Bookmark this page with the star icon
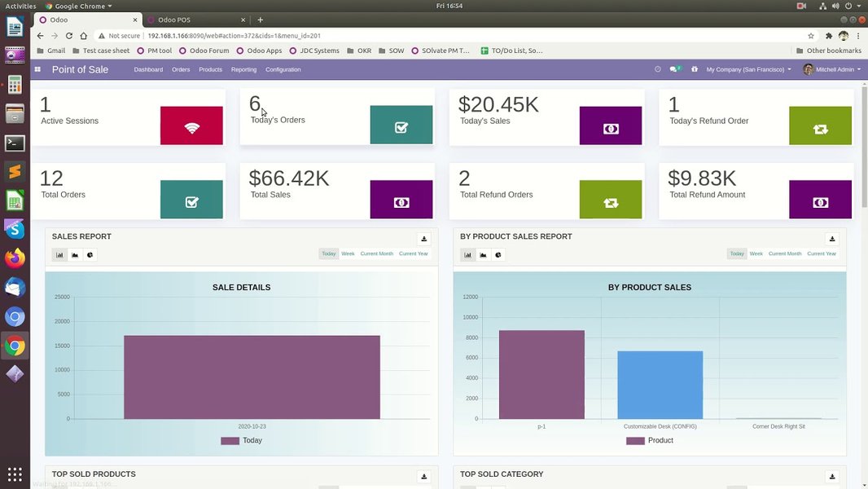Screen dimensions: 868x489 811,35
